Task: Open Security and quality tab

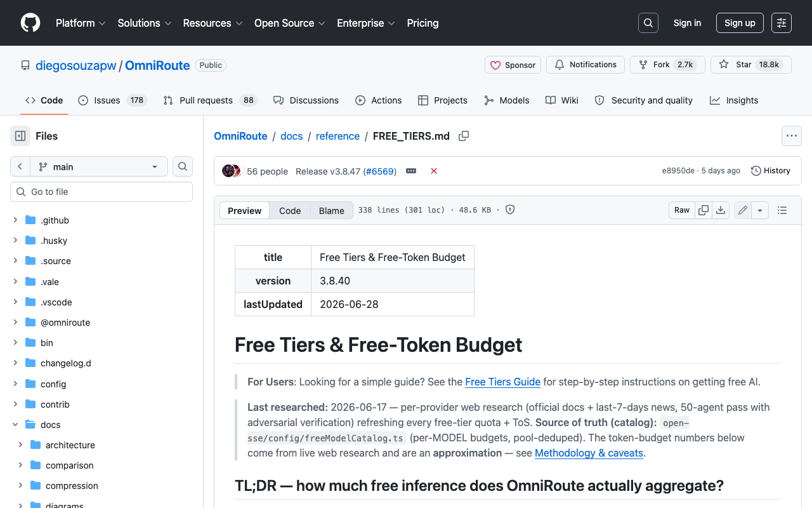Action: [644, 100]
